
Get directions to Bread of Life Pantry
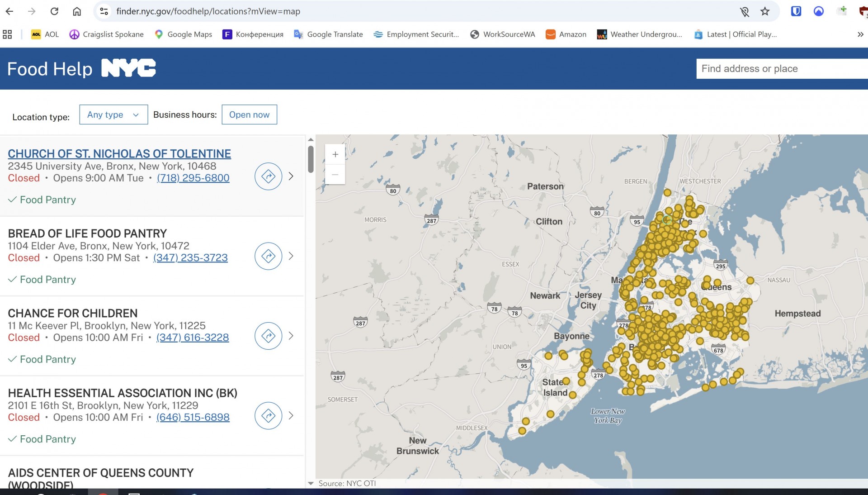(x=269, y=256)
